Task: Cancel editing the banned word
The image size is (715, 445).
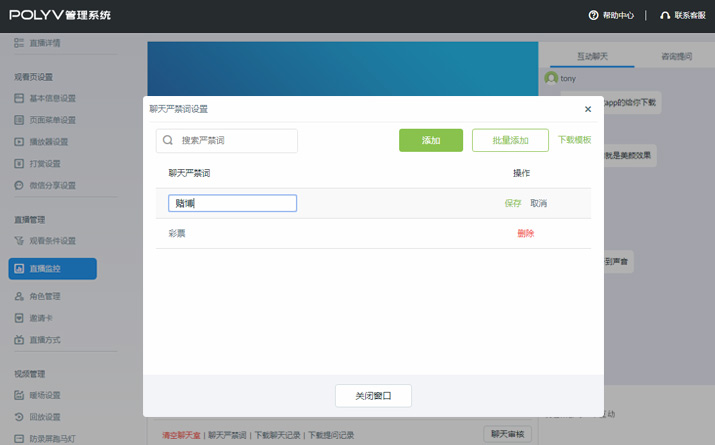Action: coord(539,203)
